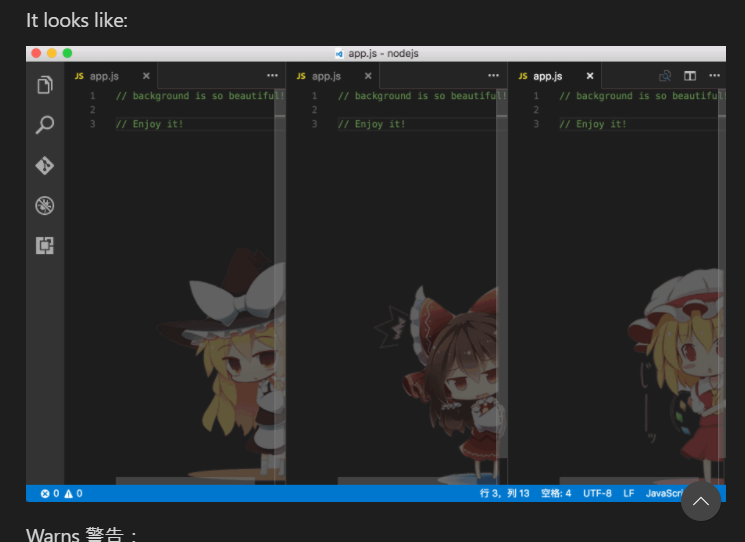Open more actions menu in middle editor group
745x542 pixels.
click(x=494, y=76)
